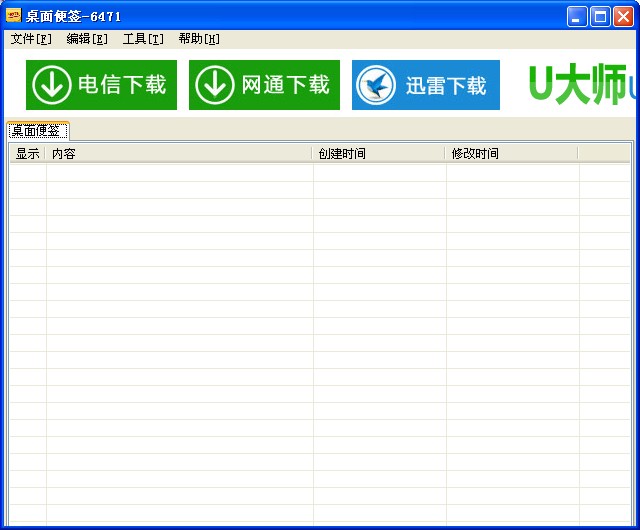Minimize the 桌面便签 window

576,17
